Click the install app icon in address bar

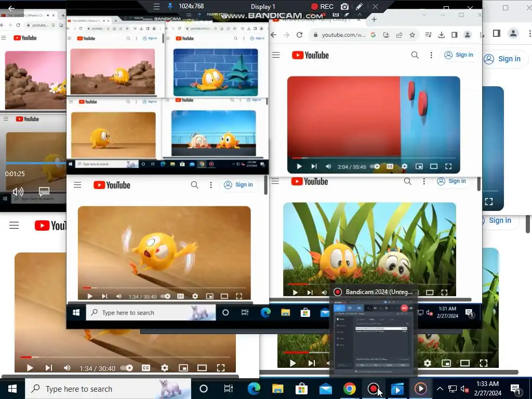[386, 35]
